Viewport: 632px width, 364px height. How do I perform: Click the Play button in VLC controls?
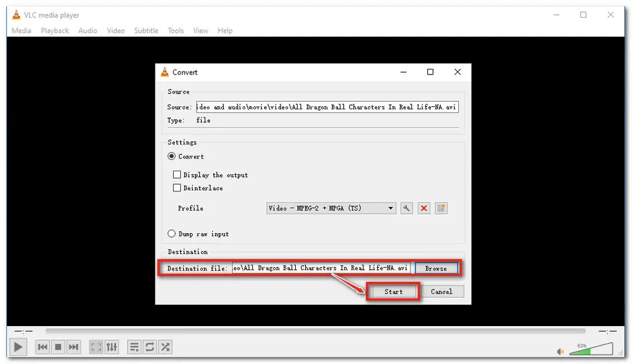coord(18,346)
